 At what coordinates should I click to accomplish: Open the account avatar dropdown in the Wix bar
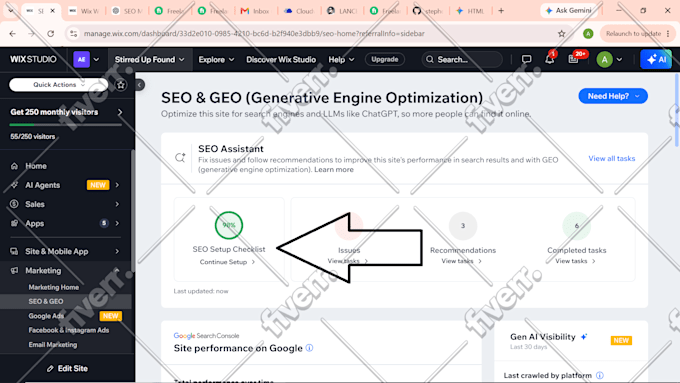tap(609, 59)
